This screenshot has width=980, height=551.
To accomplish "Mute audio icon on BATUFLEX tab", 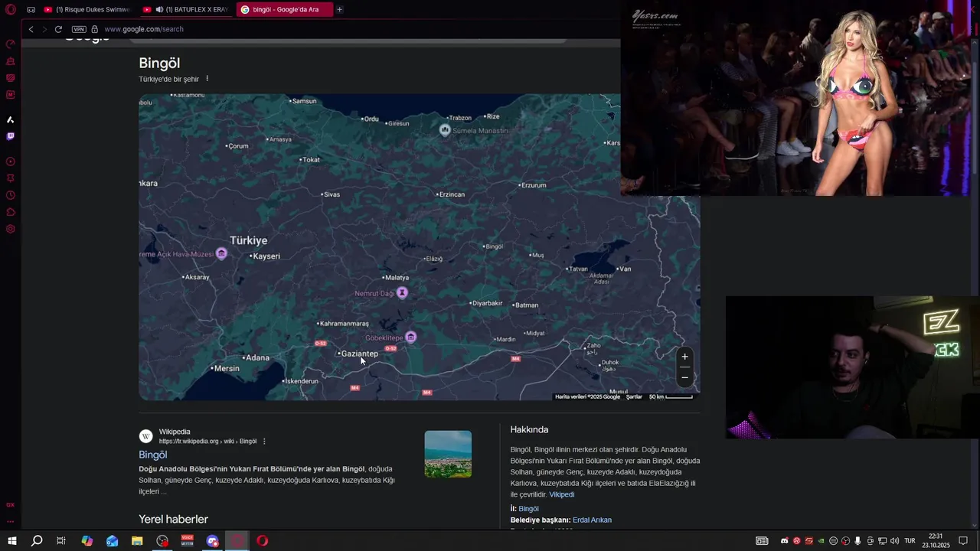I will point(159,10).
